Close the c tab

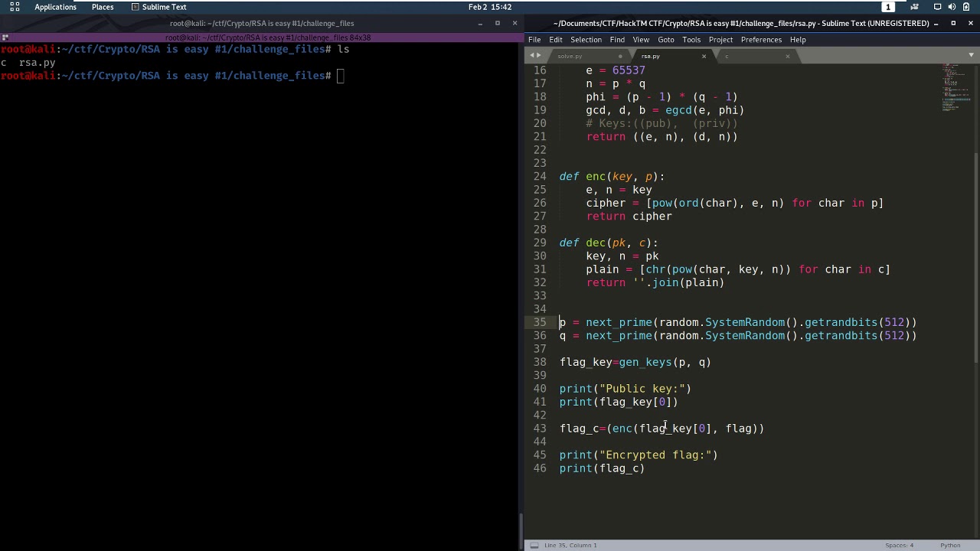[787, 56]
